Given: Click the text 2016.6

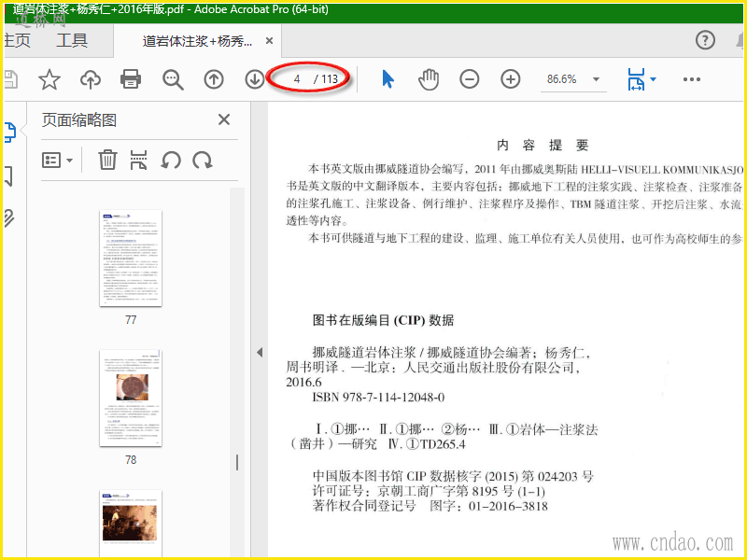Looking at the screenshot, I should 303,382.
